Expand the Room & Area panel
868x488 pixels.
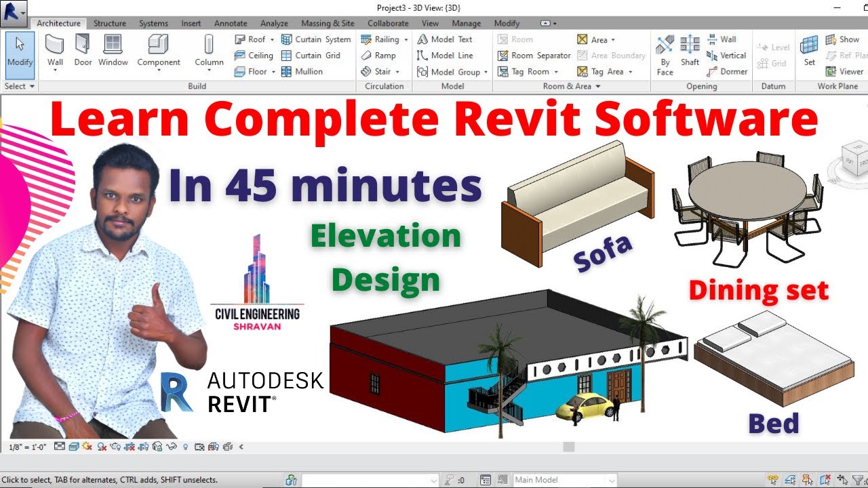click(x=572, y=86)
